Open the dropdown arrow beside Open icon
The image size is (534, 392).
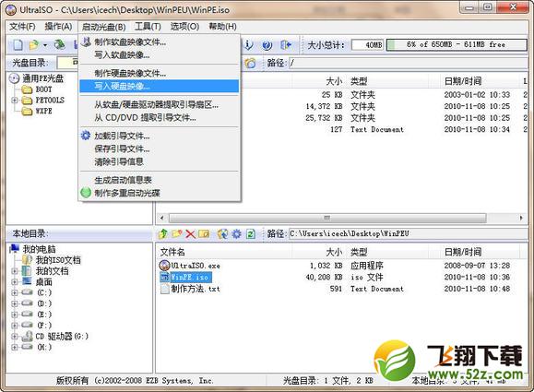45,45
